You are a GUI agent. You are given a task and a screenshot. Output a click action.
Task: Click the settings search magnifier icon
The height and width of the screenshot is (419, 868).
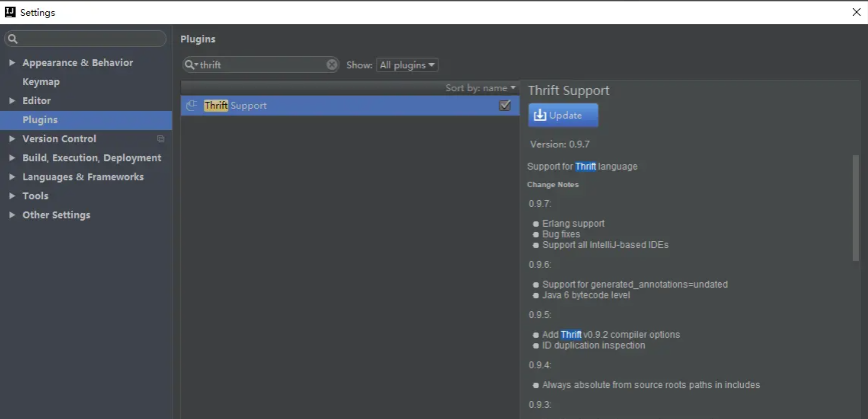click(x=13, y=39)
